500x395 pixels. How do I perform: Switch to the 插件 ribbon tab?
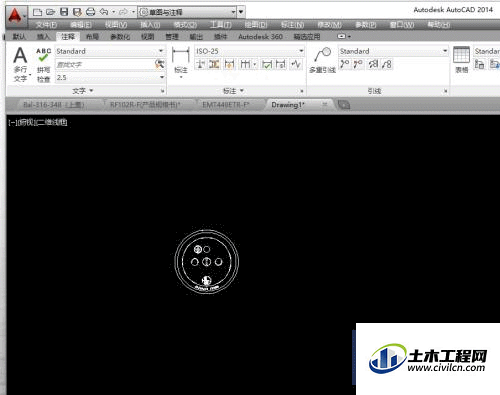[220, 37]
